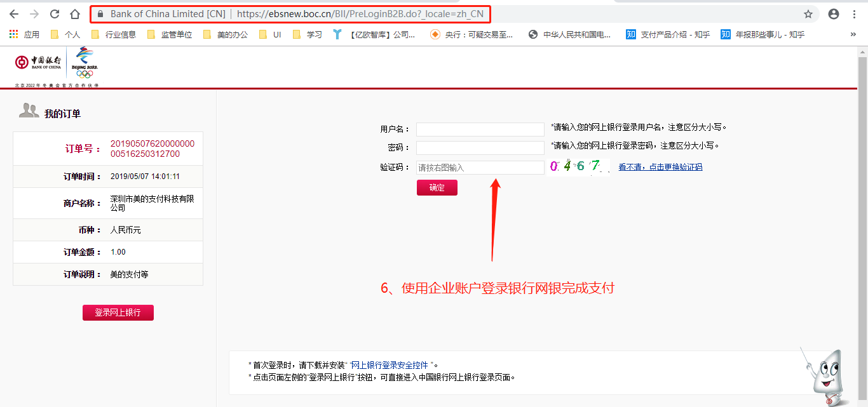The width and height of the screenshot is (868, 407).
Task: Expand the overflow bookmarks chevron
Action: click(853, 34)
